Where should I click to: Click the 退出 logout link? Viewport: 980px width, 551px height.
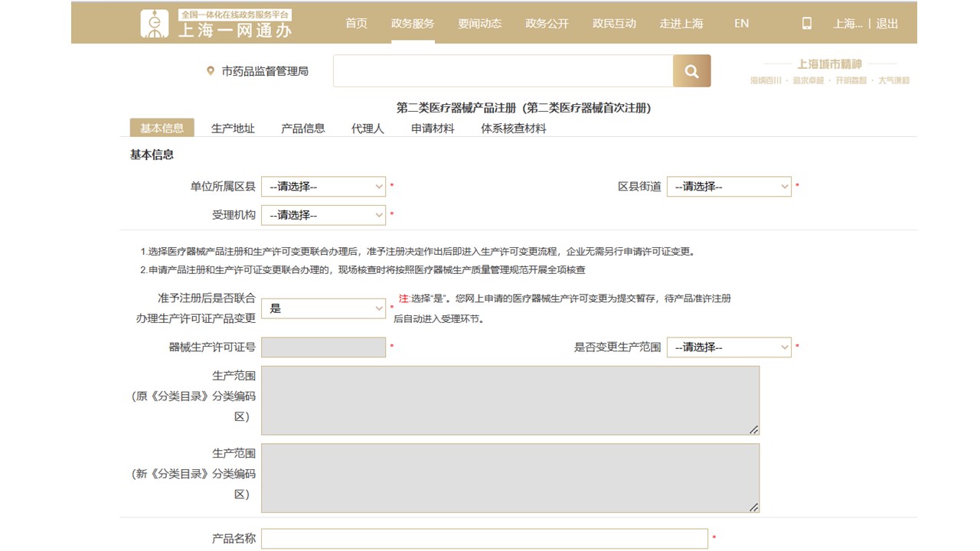click(887, 24)
